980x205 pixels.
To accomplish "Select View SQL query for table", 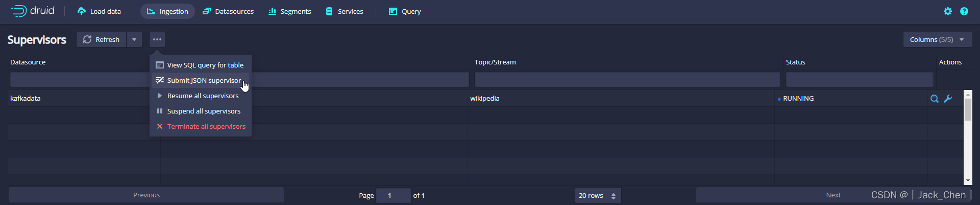I will click(x=200, y=65).
